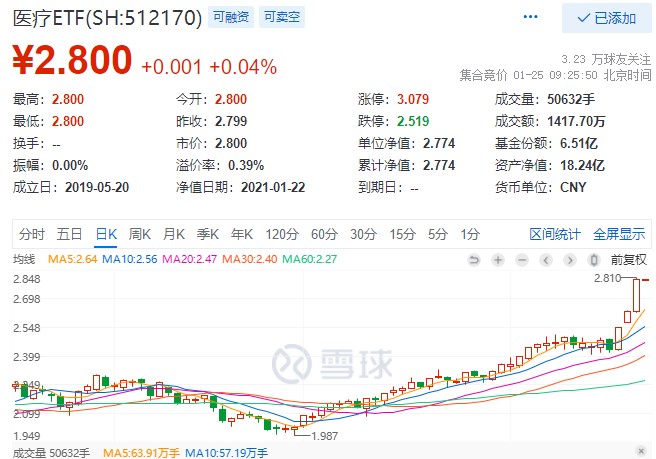Zoom in chart with plus icon
This screenshot has width=656, height=459.
point(498,260)
